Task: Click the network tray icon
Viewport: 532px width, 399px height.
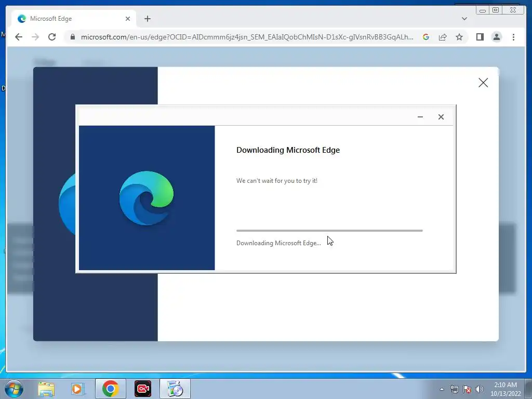Action: pos(454,389)
